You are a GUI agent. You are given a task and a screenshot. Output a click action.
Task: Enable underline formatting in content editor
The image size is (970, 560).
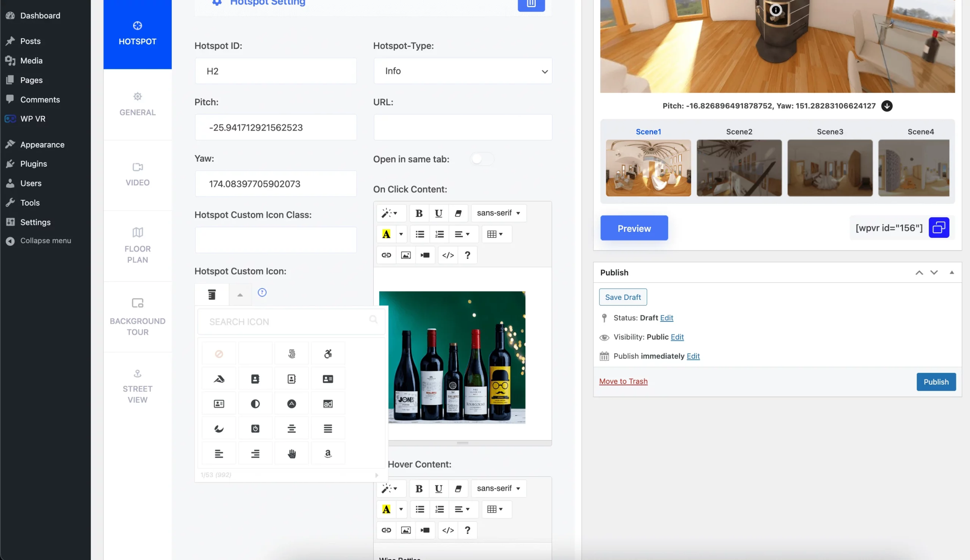(439, 213)
